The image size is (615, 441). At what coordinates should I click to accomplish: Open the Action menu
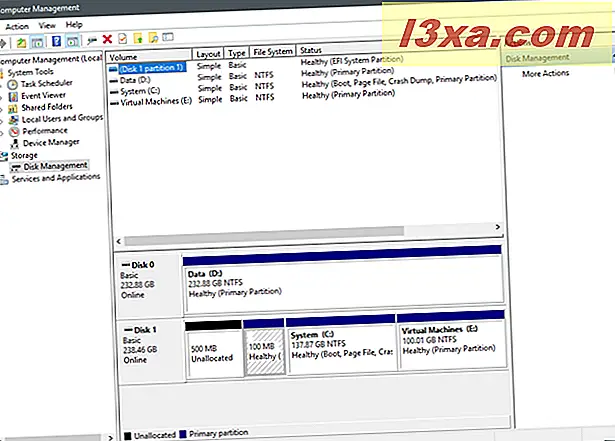coord(17,27)
